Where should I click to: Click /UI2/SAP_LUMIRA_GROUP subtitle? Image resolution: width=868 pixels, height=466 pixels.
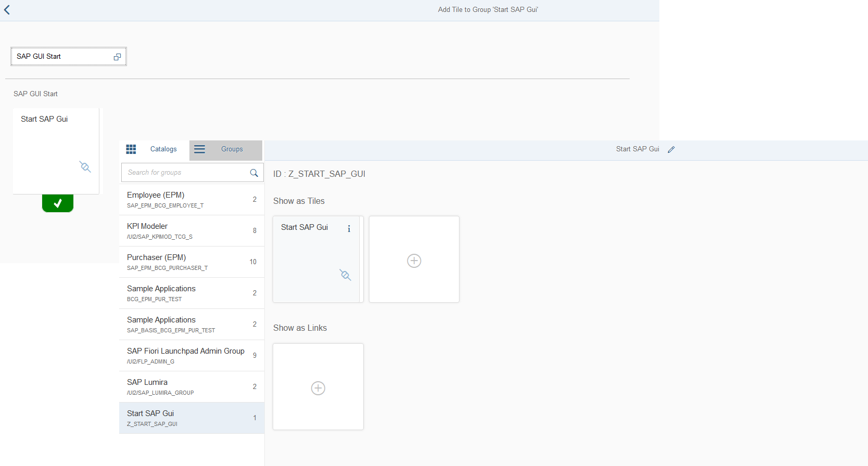click(160, 393)
